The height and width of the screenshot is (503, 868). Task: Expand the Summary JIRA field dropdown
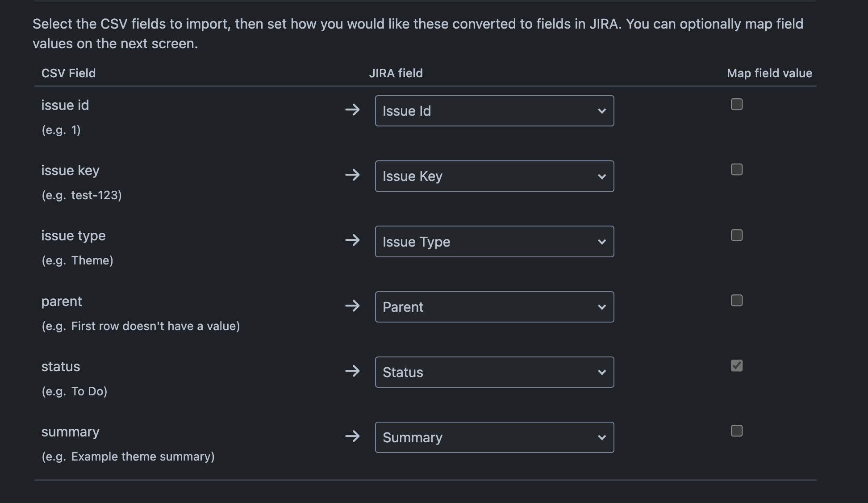[494, 437]
